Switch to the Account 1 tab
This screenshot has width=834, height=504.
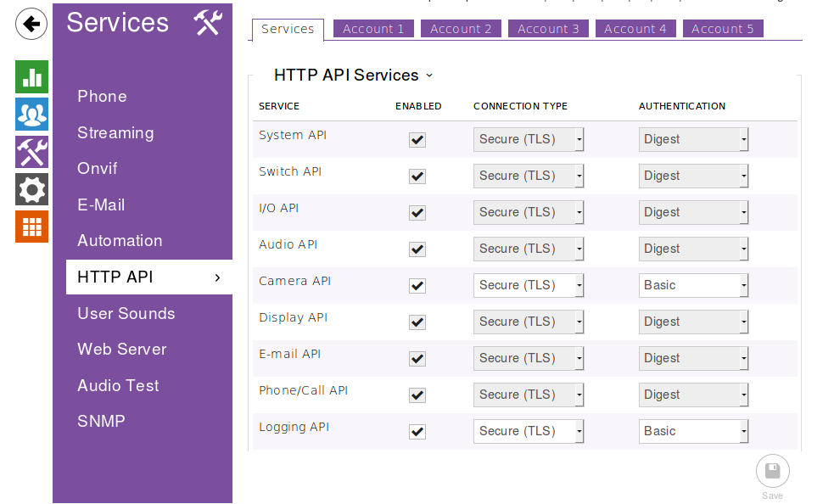click(373, 29)
